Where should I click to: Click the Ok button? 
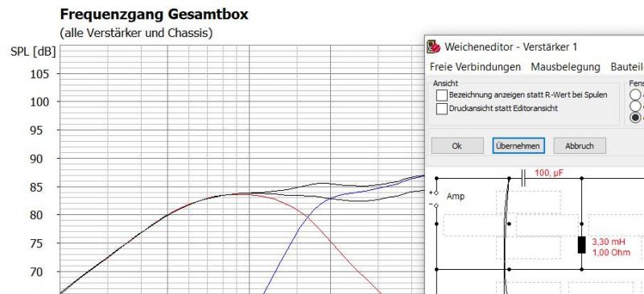click(x=457, y=146)
